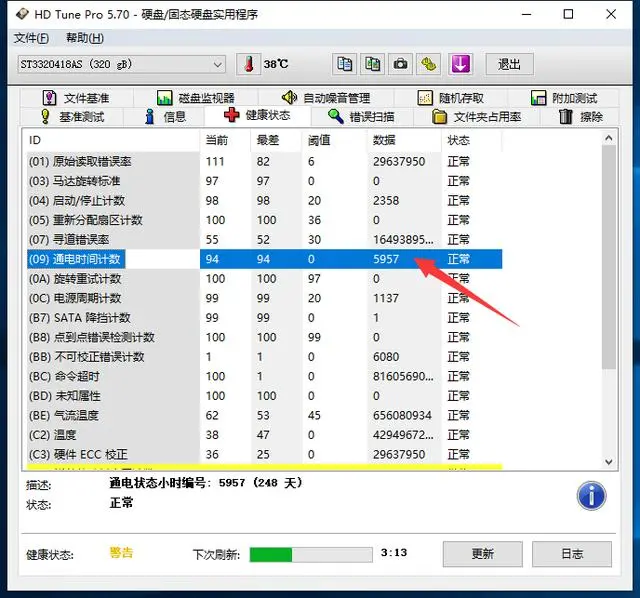
Task: Open the options wrench icon
Action: pyautogui.click(x=428, y=64)
